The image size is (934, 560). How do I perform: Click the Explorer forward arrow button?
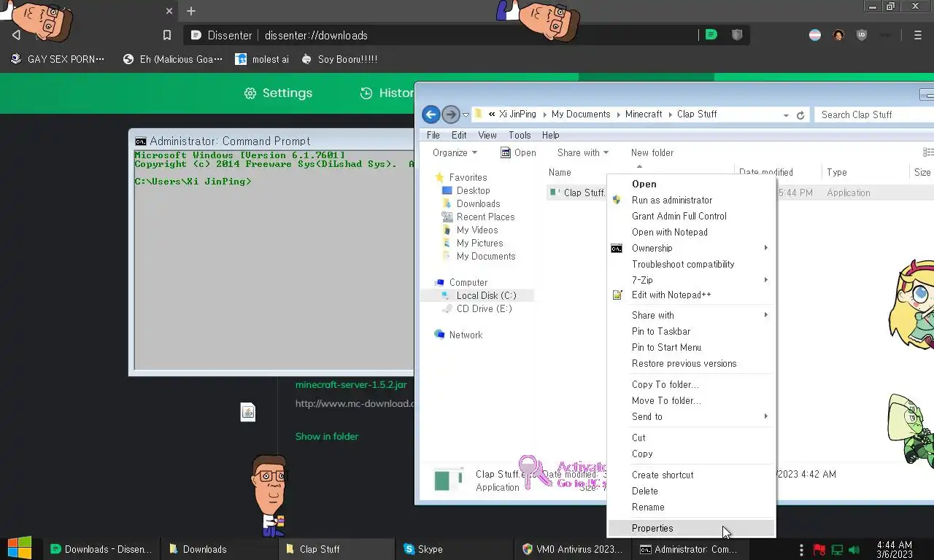[451, 114]
